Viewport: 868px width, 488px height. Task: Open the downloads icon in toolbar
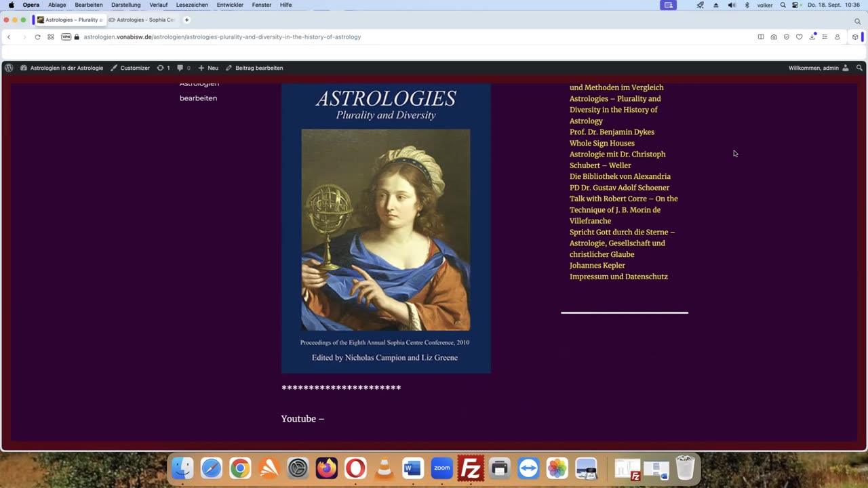click(x=812, y=37)
